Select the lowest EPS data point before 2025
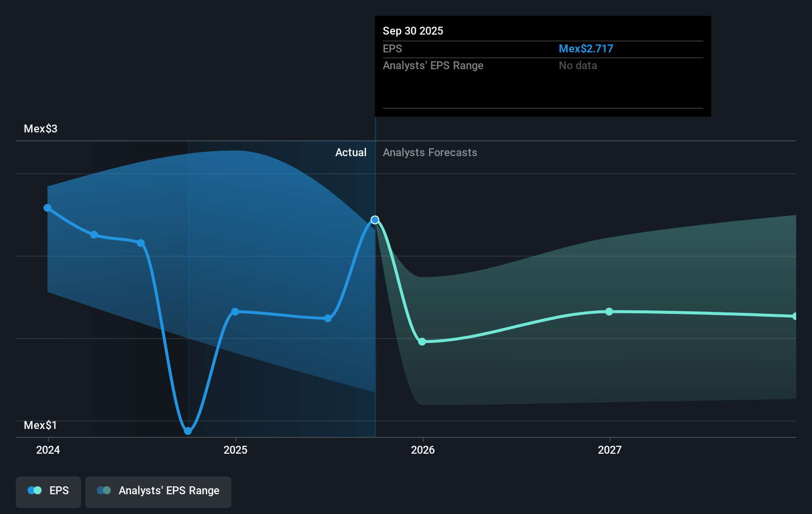The image size is (812, 514). point(188,431)
